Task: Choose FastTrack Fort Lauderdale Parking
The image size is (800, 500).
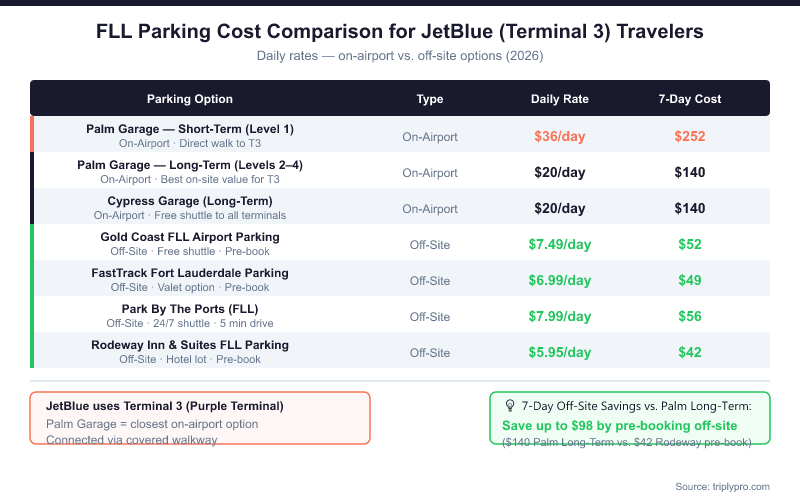Action: 190,273
